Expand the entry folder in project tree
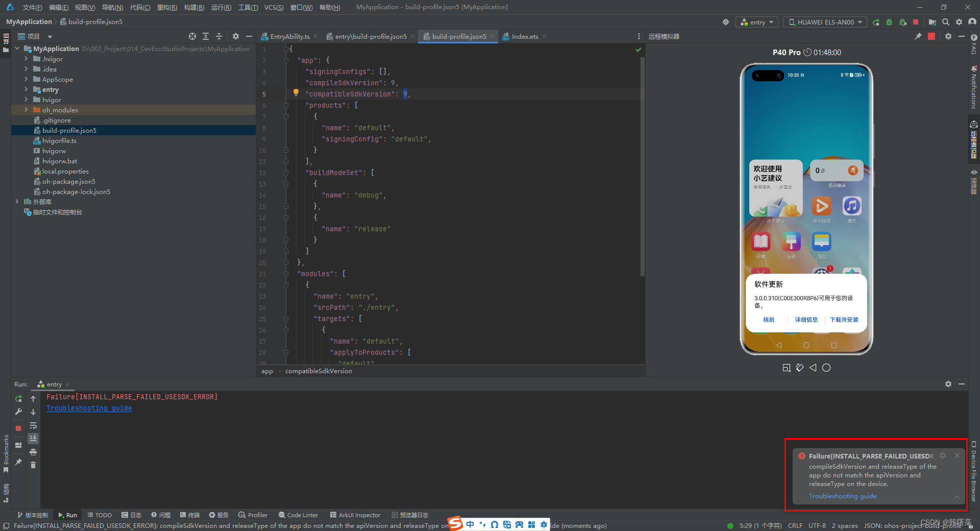980x531 pixels. [25, 89]
